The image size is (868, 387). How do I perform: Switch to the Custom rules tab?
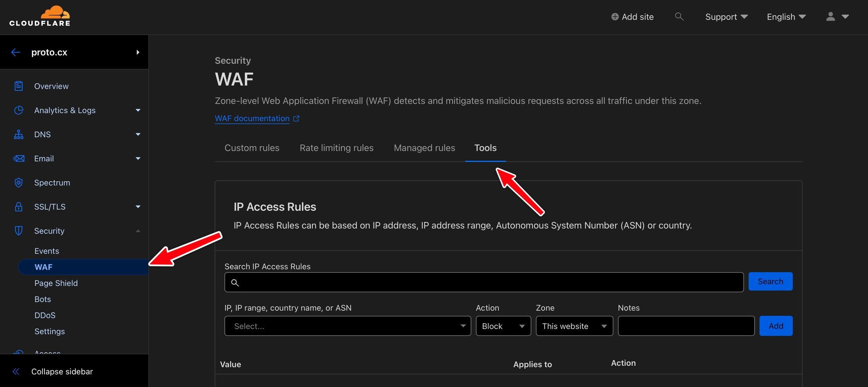(x=252, y=148)
